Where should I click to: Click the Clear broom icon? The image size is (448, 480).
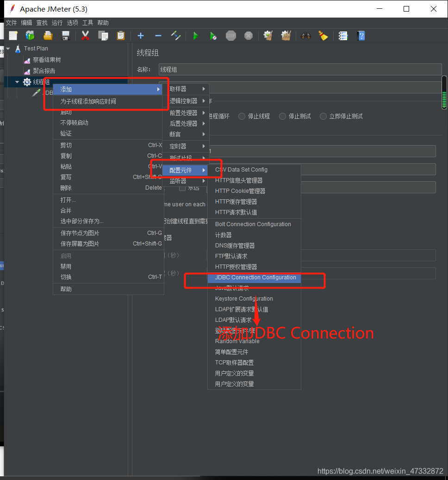tap(268, 36)
